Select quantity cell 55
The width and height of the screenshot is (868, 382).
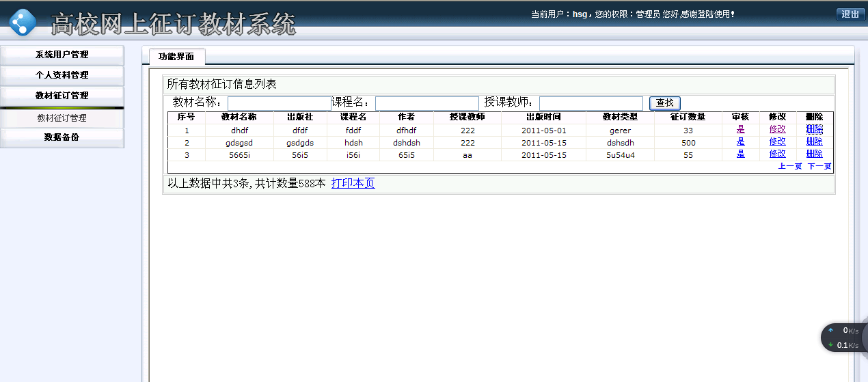coord(688,155)
